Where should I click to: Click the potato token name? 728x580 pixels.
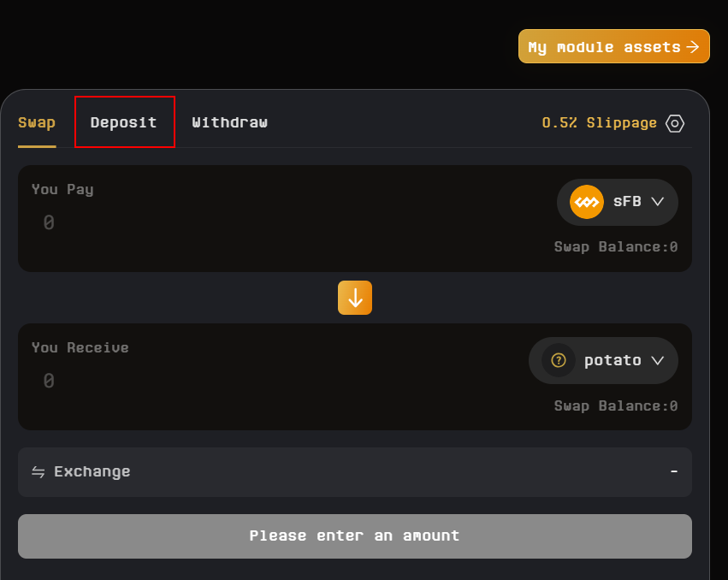pyautogui.click(x=613, y=361)
